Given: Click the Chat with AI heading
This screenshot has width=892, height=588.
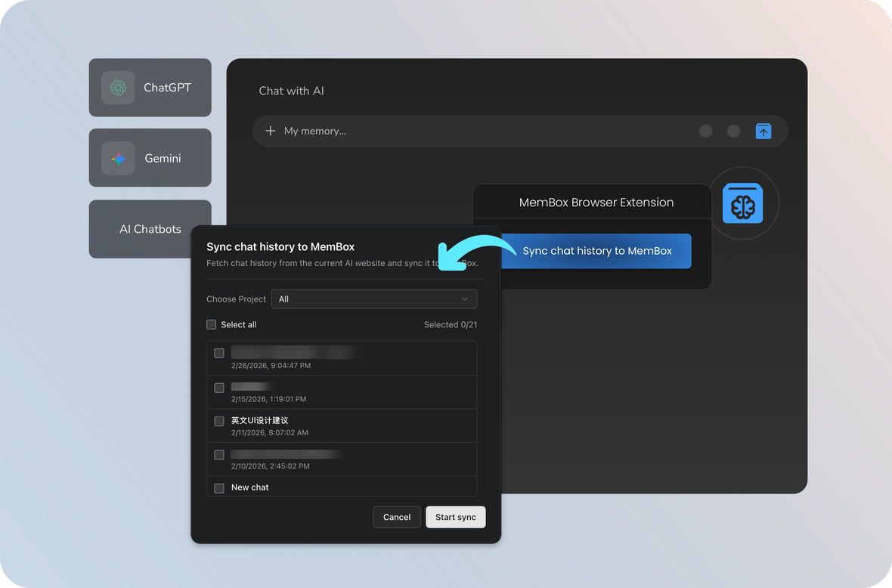Looking at the screenshot, I should point(291,91).
